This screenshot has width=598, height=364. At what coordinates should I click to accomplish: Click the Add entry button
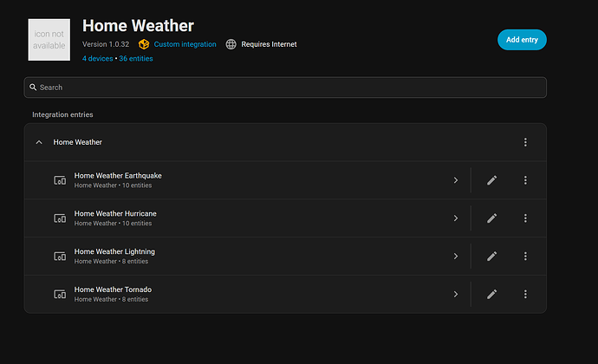pyautogui.click(x=522, y=40)
